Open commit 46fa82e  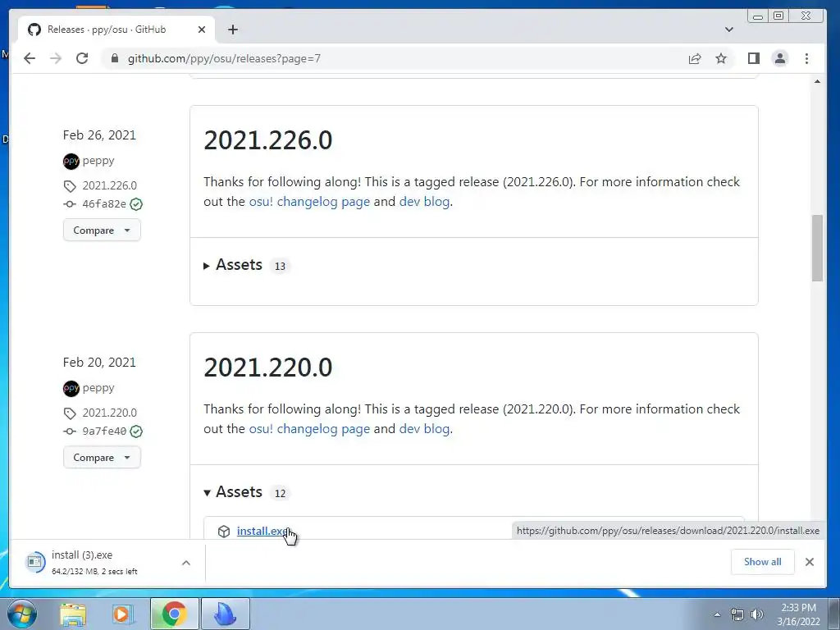click(104, 204)
